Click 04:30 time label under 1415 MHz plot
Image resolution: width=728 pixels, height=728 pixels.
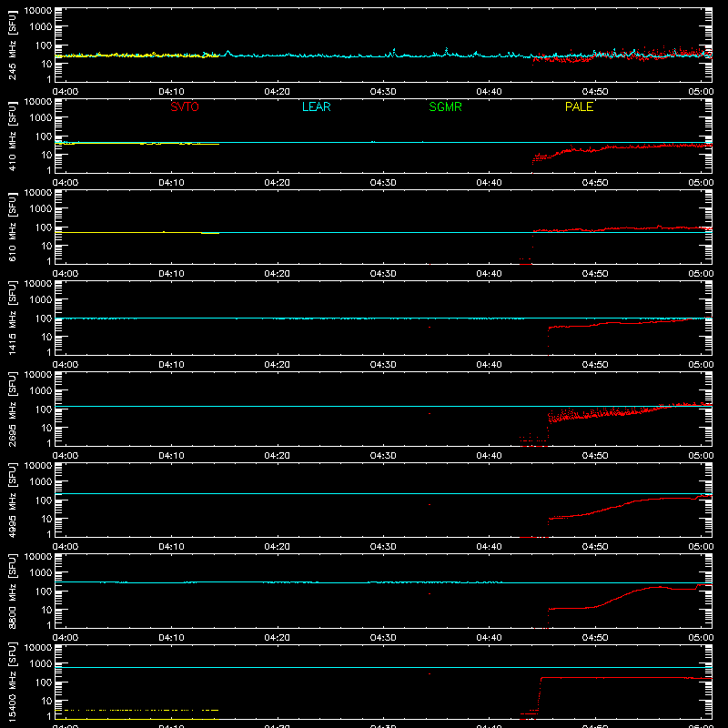point(383,365)
